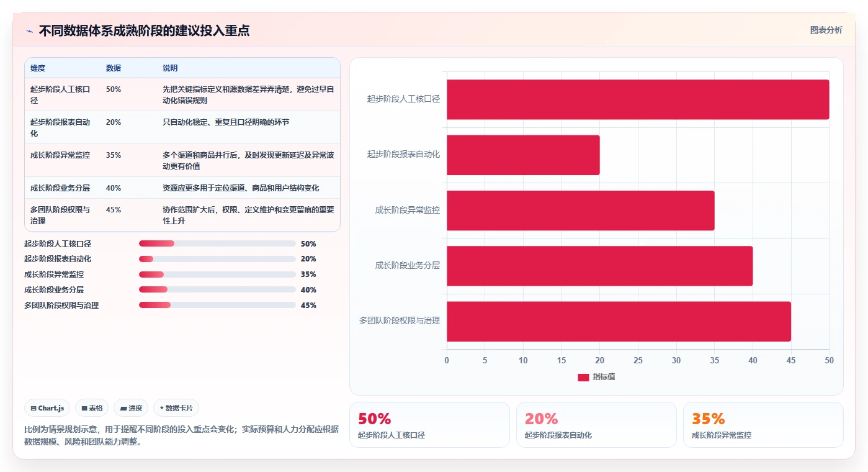
Task: Select the 数据卡片 tag chip
Action: 176,408
